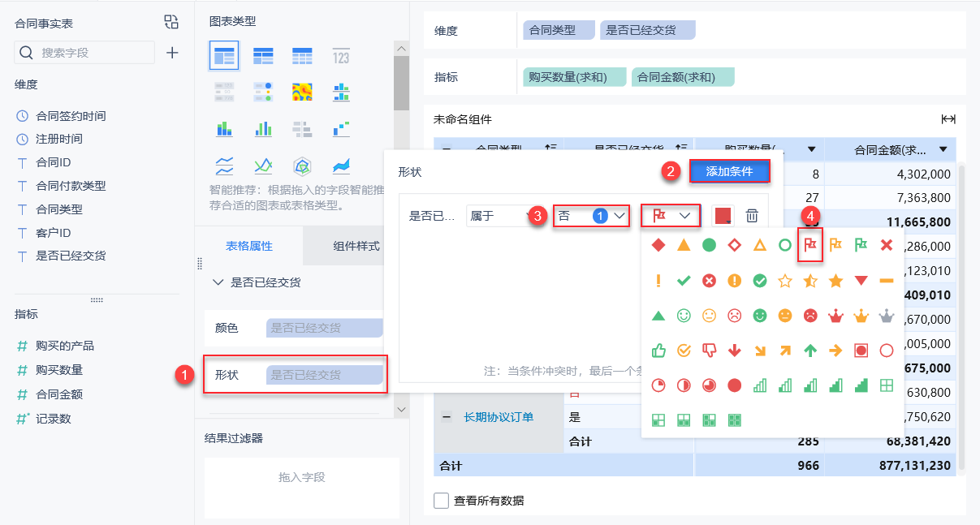Pick the orange right arrow shape

coord(835,351)
